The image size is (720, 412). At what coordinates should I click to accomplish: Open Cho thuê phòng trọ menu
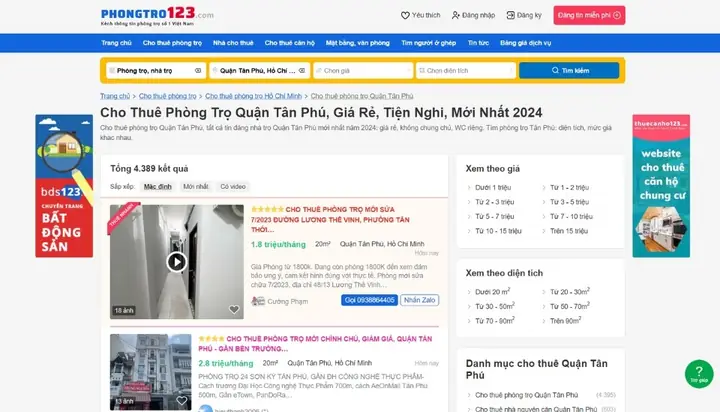coord(172,43)
